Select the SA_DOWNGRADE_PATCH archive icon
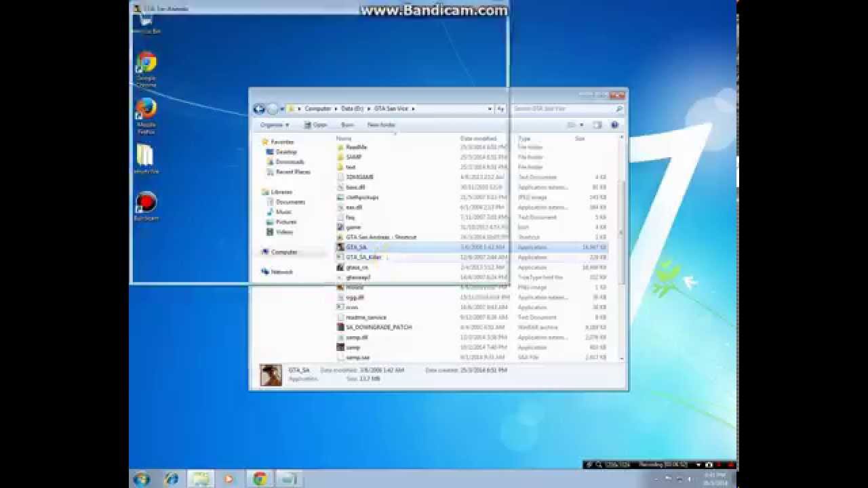Viewport: 868px width, 488px height. coord(341,327)
